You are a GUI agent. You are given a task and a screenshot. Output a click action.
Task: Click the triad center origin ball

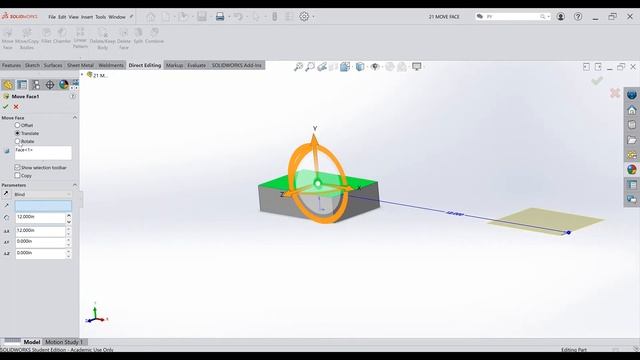[x=318, y=183]
